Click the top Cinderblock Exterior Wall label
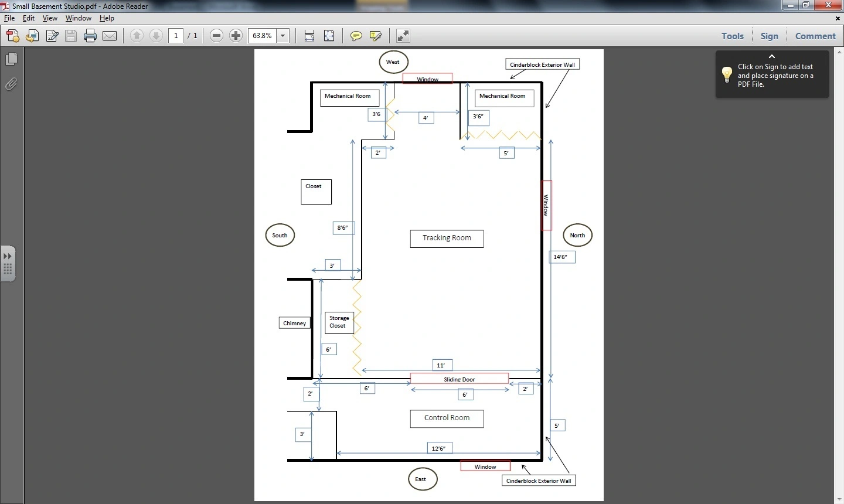This screenshot has width=844, height=504. 542,64
